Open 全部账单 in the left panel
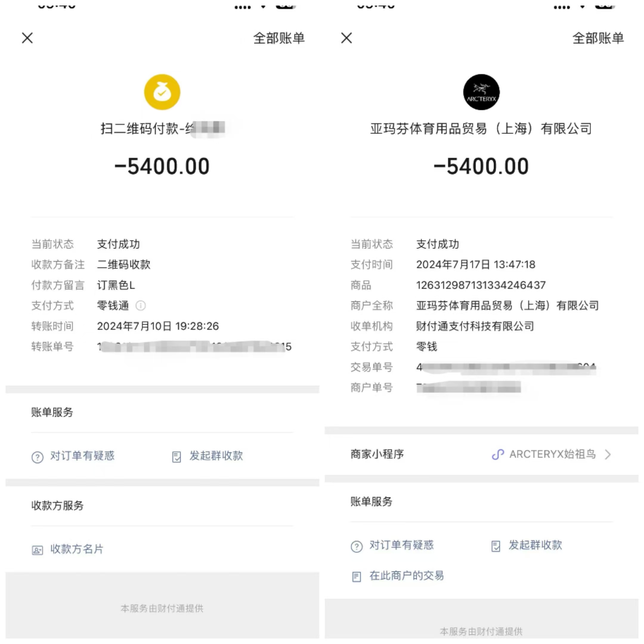 click(279, 38)
